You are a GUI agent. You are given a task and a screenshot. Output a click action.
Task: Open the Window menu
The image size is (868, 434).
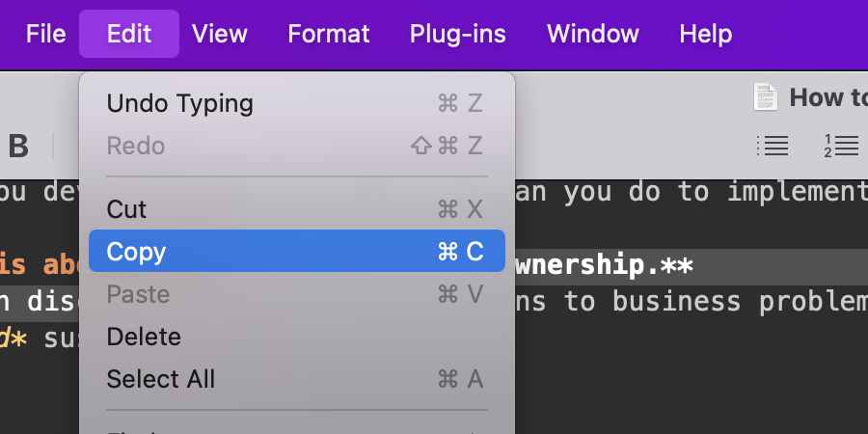tap(593, 34)
